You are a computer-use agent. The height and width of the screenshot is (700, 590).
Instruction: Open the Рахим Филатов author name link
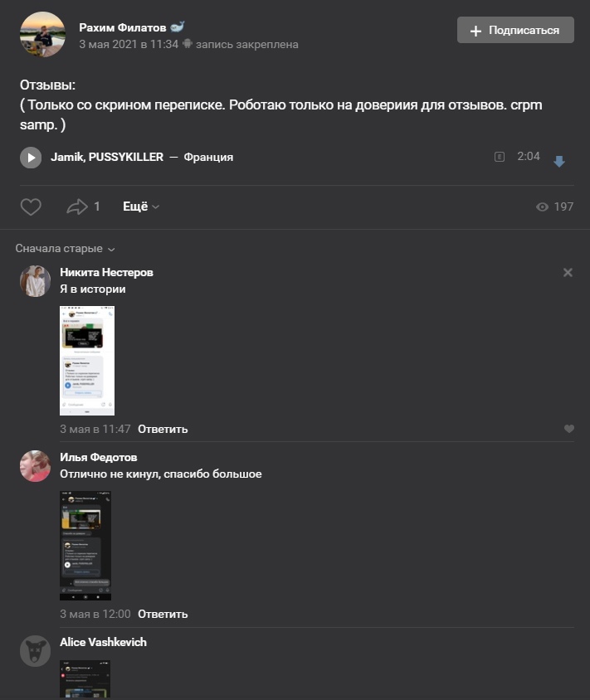[122, 27]
